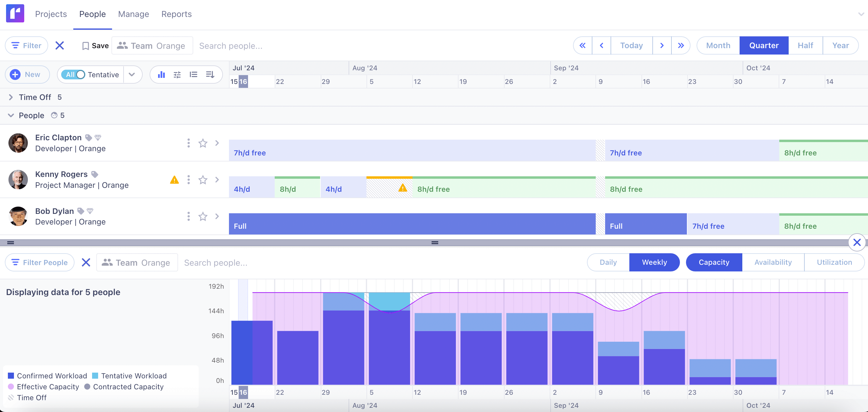Open Kenny Rogers' three-dot options menu
The width and height of the screenshot is (868, 412).
(x=188, y=180)
